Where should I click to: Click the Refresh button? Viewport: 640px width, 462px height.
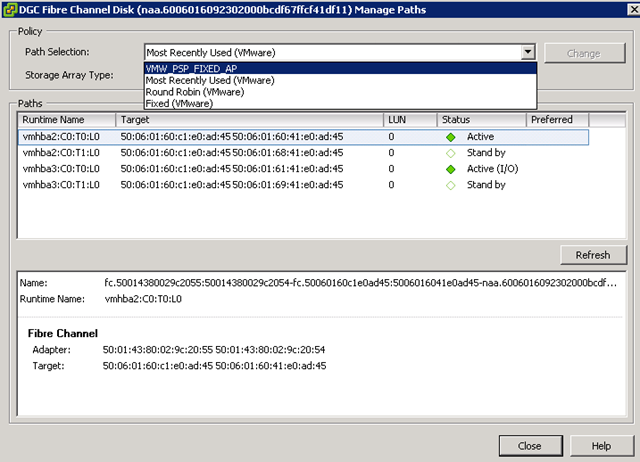593,255
